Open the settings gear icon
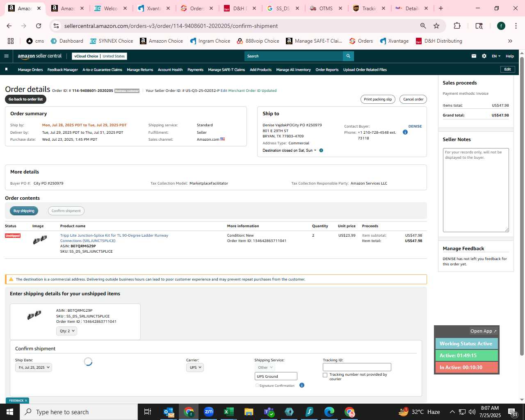The height and width of the screenshot is (420, 525). pos(484,56)
